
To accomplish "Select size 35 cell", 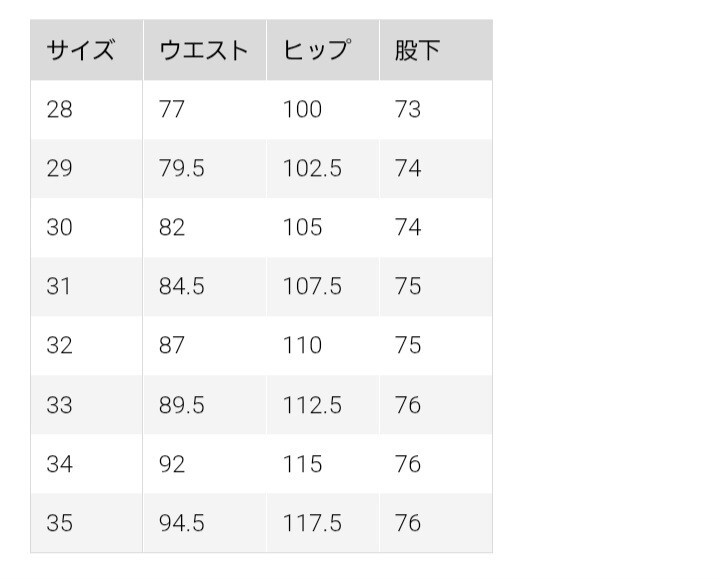I will pyautogui.click(x=60, y=523).
